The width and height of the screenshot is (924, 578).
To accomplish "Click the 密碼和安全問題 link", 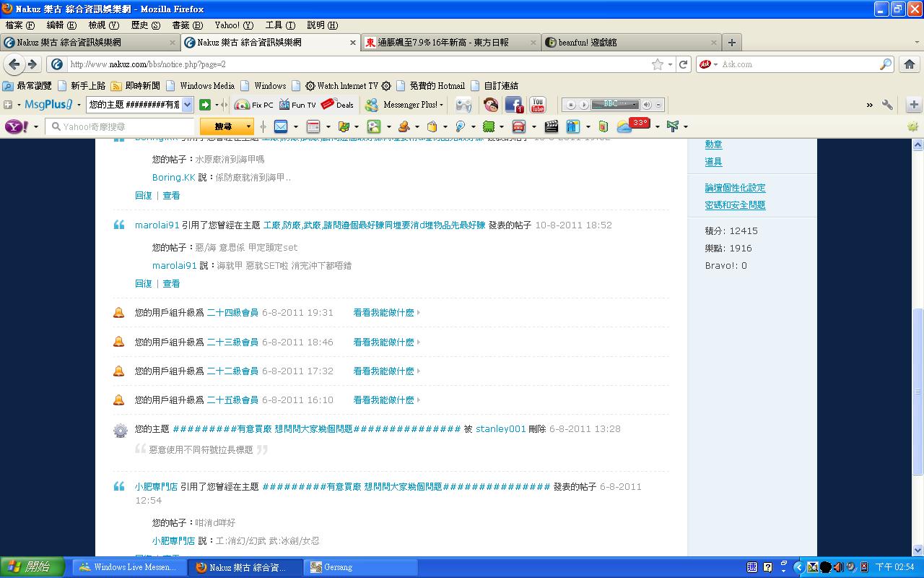I will click(x=735, y=205).
